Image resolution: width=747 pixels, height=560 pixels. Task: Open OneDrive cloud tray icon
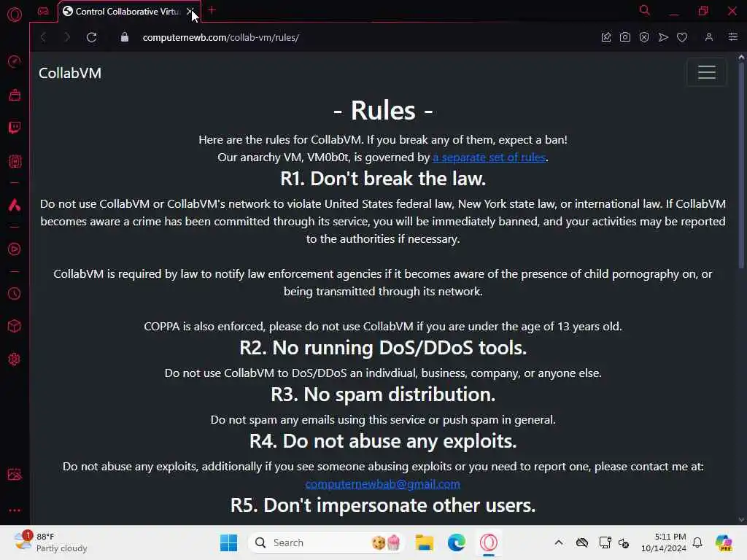point(581,542)
